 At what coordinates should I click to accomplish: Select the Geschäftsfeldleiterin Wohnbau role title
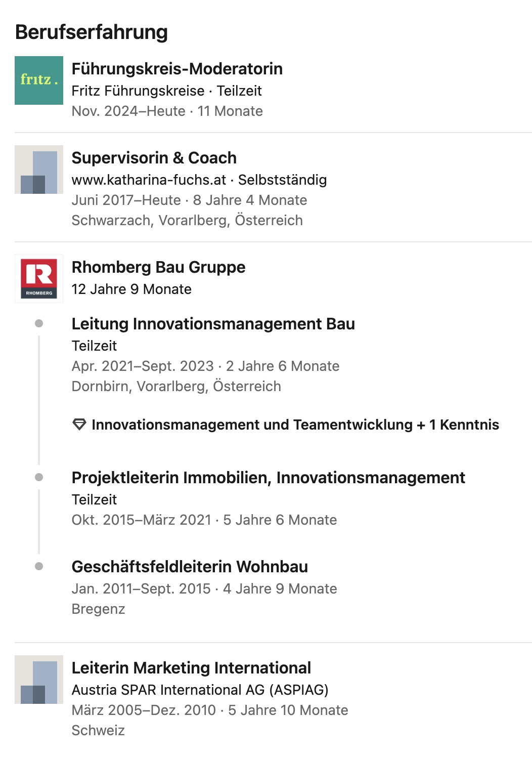190,567
